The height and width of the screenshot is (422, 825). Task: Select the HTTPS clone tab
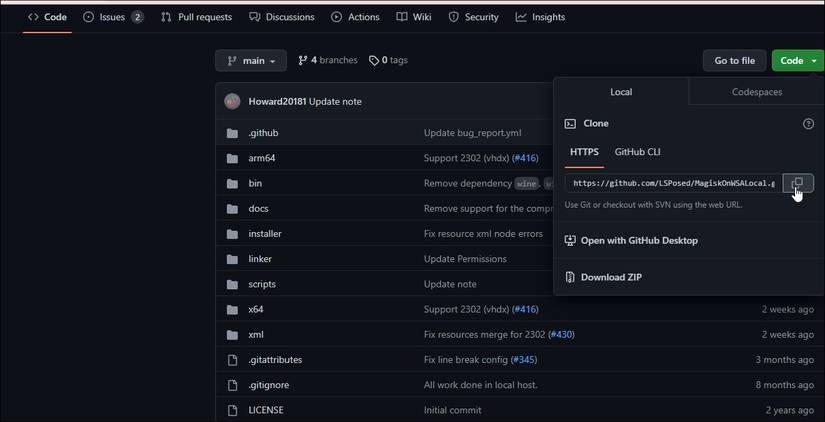click(x=584, y=152)
